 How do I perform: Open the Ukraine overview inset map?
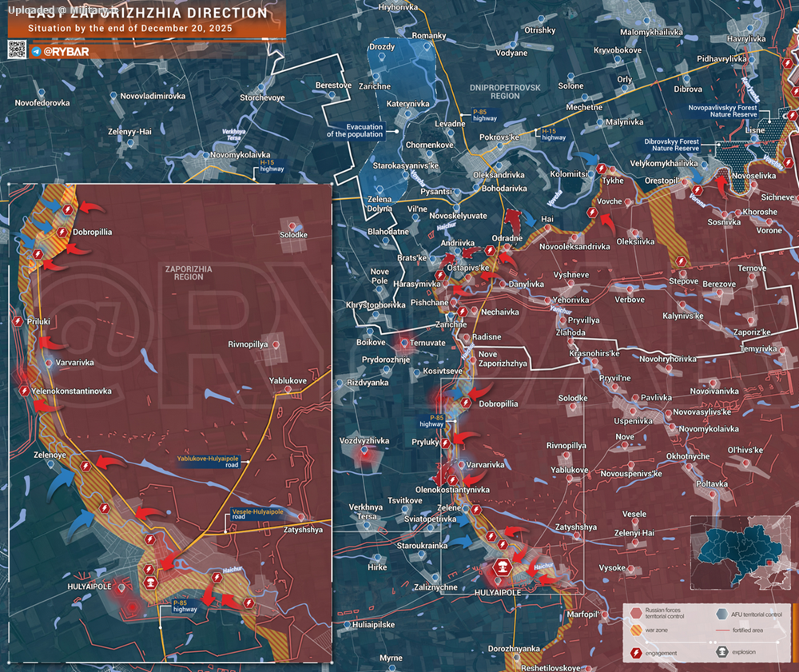click(741, 551)
